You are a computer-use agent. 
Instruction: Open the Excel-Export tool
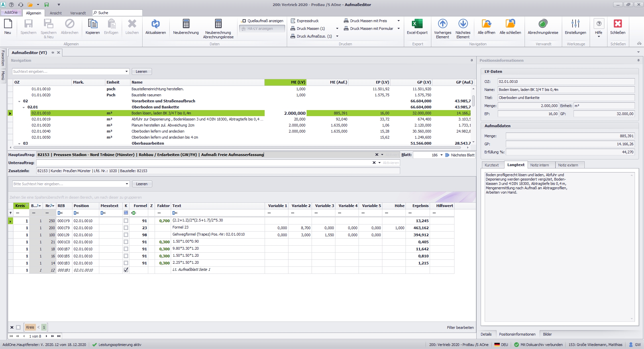click(417, 24)
